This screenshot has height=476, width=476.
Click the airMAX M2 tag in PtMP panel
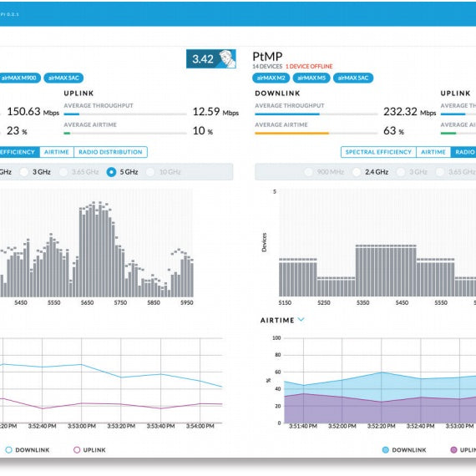[271, 78]
